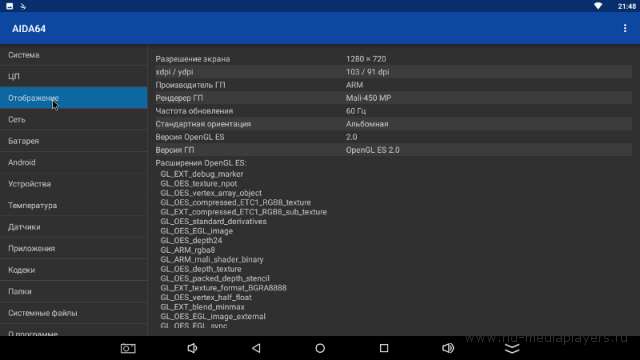Lower volume with the speaker-down icon
Image resolution: width=640 pixels, height=360 pixels.
click(x=192, y=348)
